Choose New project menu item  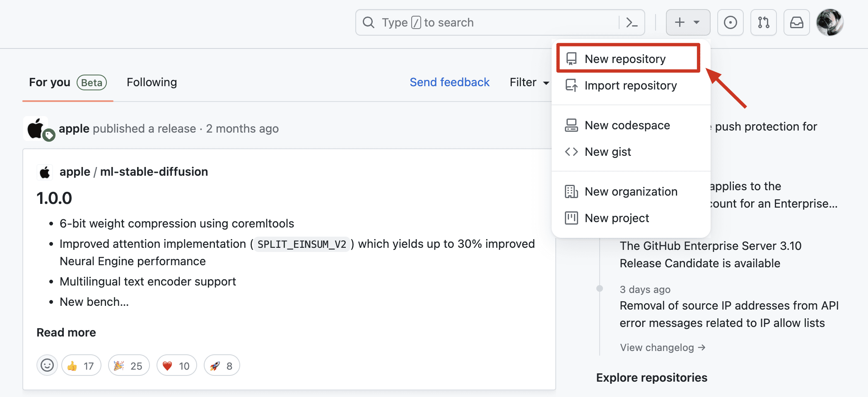click(631, 218)
